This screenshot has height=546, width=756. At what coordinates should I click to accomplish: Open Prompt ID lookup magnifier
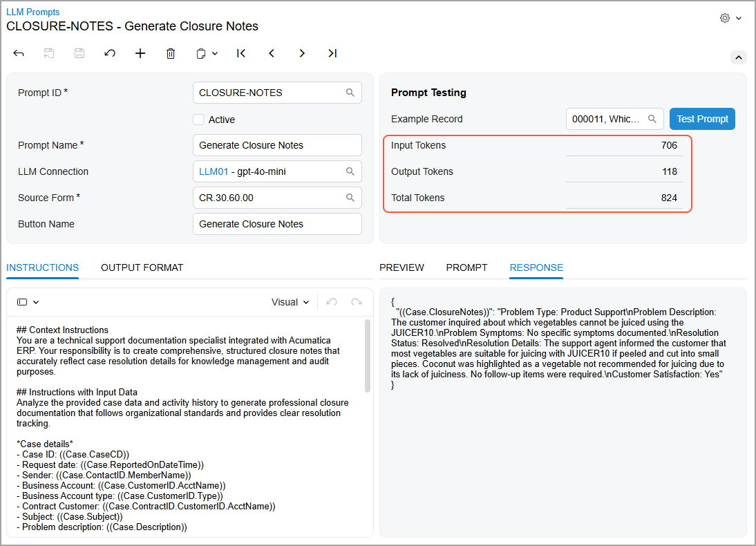(350, 93)
